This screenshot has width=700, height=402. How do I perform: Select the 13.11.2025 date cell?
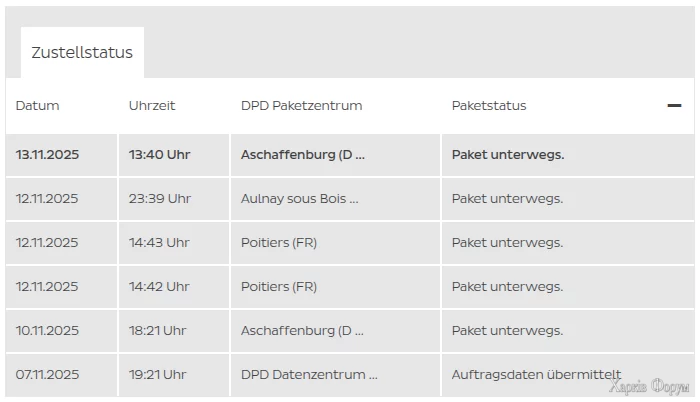point(47,155)
